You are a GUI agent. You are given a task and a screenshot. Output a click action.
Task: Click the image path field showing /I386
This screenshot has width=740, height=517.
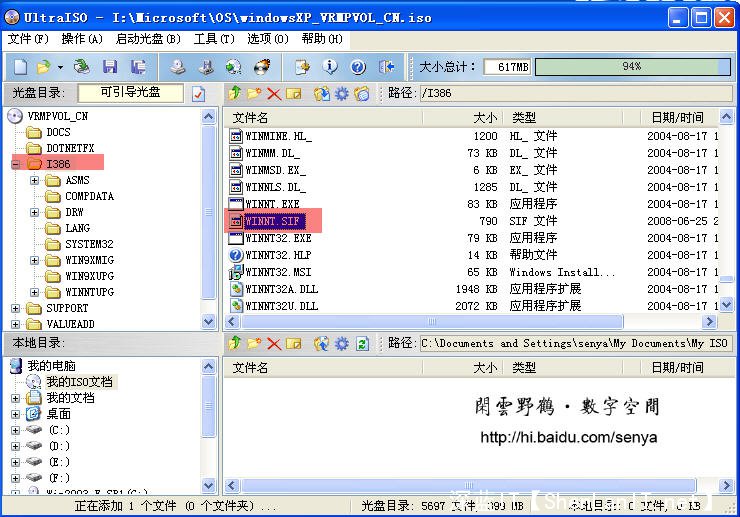point(576,93)
